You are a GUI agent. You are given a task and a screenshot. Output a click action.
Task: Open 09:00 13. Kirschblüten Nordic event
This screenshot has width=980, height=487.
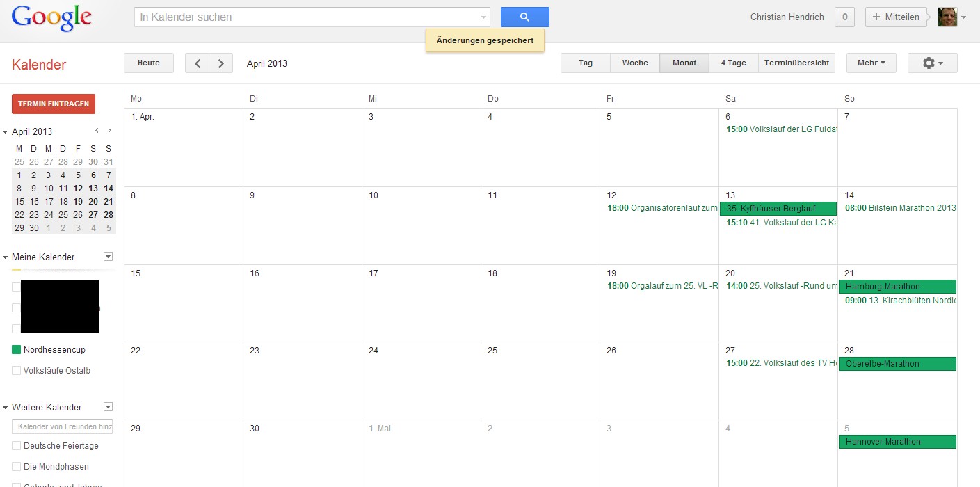point(900,301)
